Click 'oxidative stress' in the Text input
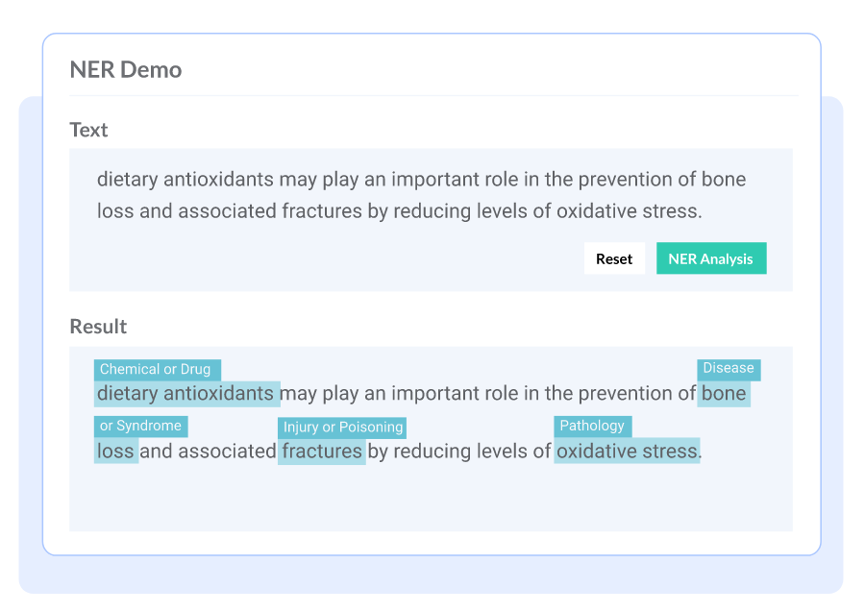The width and height of the screenshot is (866, 612). pos(628,212)
